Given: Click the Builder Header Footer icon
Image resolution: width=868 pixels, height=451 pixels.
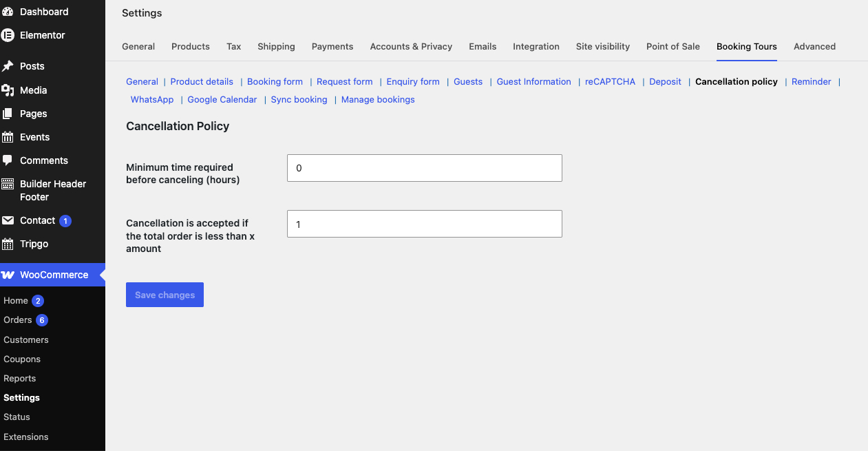Looking at the screenshot, I should click(x=8, y=184).
